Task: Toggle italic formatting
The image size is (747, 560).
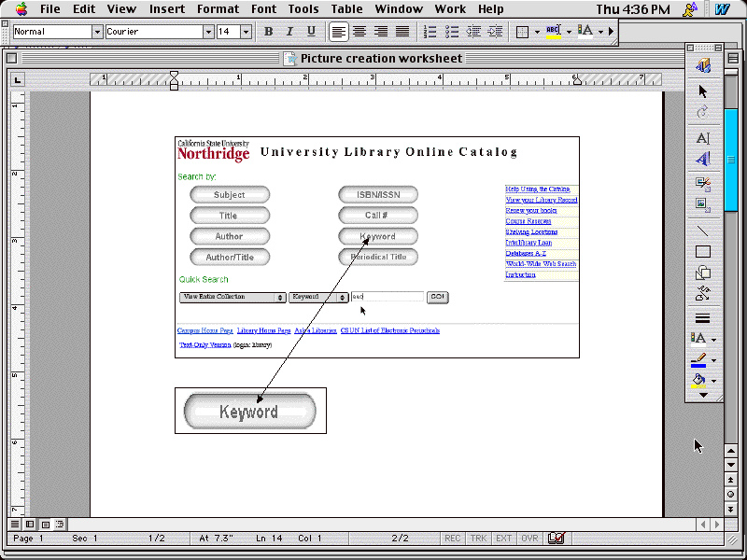Action: pyautogui.click(x=289, y=32)
